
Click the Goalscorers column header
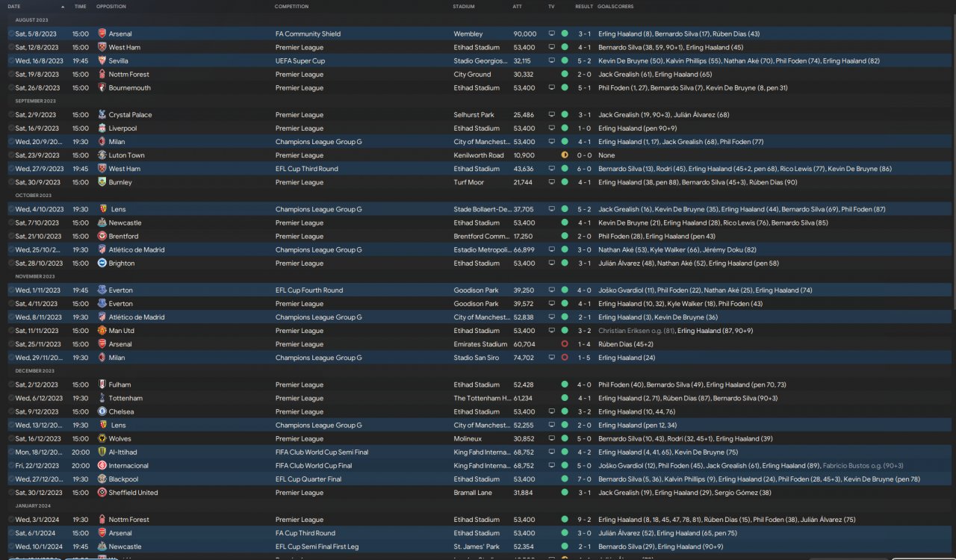pyautogui.click(x=615, y=6)
